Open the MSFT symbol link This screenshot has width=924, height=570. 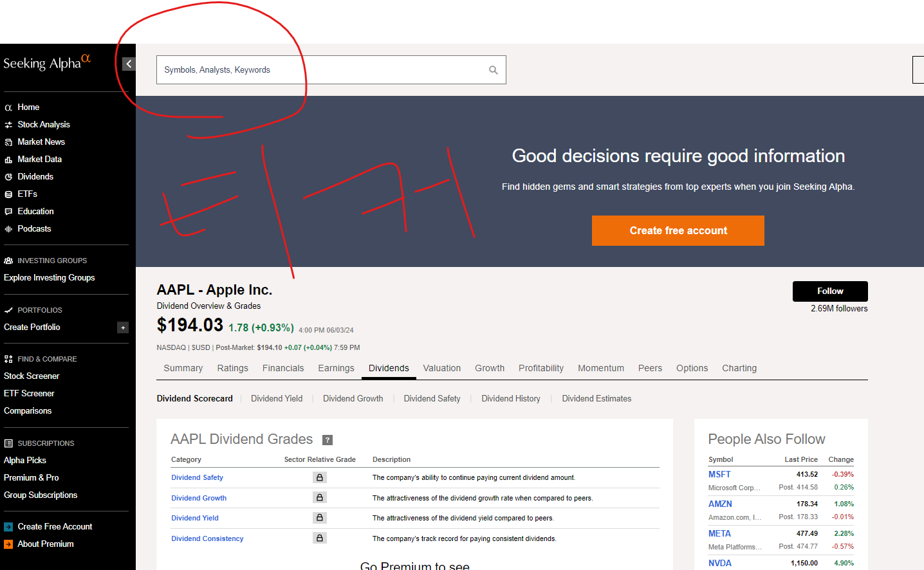point(719,474)
